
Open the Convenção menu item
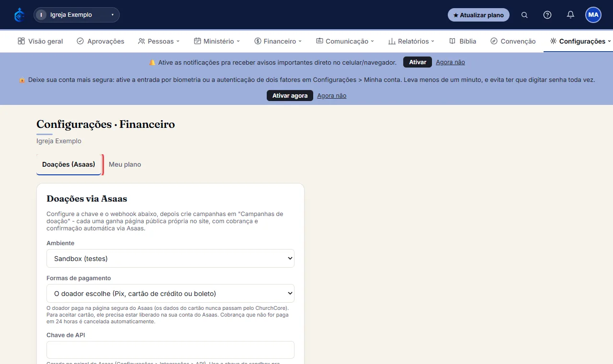click(513, 41)
